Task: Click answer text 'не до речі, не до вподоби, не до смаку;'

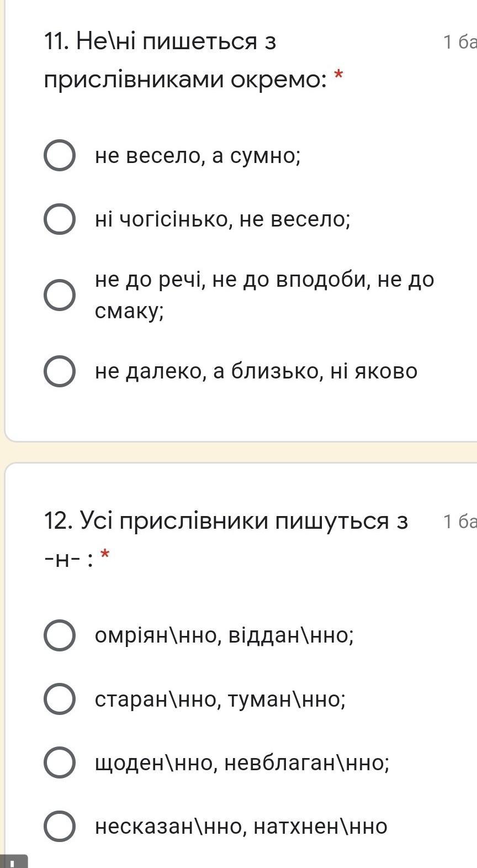Action: 264,296
